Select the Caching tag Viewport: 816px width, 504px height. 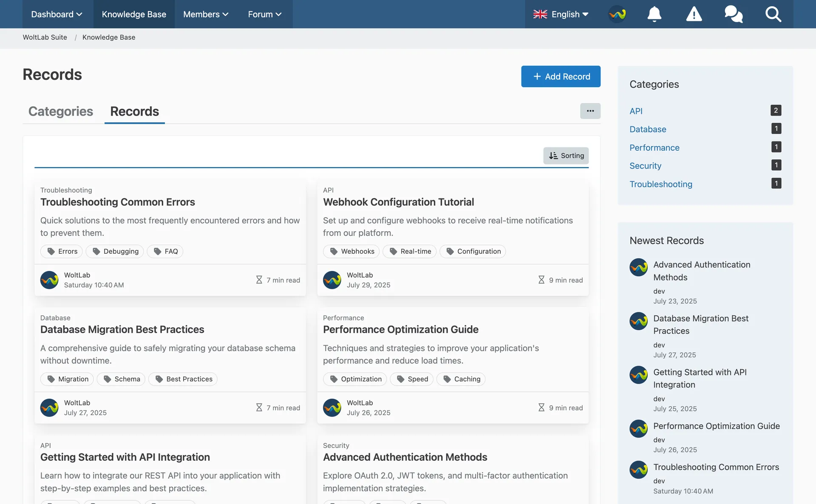pyautogui.click(x=461, y=379)
